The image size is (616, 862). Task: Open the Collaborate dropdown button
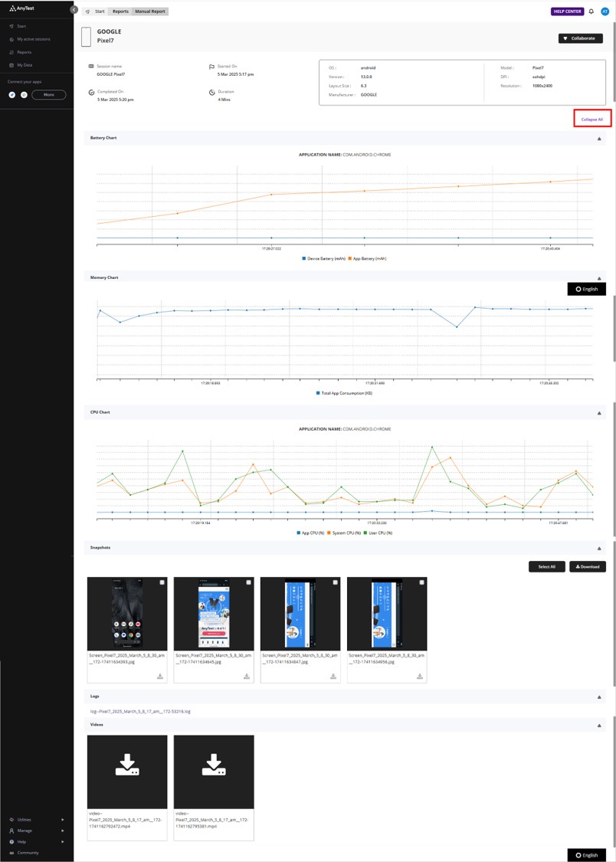(x=580, y=38)
